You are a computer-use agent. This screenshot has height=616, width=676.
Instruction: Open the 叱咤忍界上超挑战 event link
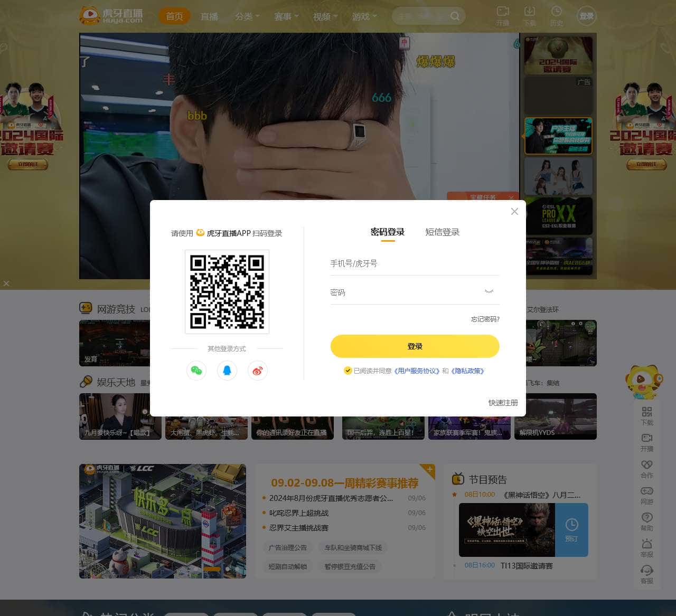(x=299, y=513)
